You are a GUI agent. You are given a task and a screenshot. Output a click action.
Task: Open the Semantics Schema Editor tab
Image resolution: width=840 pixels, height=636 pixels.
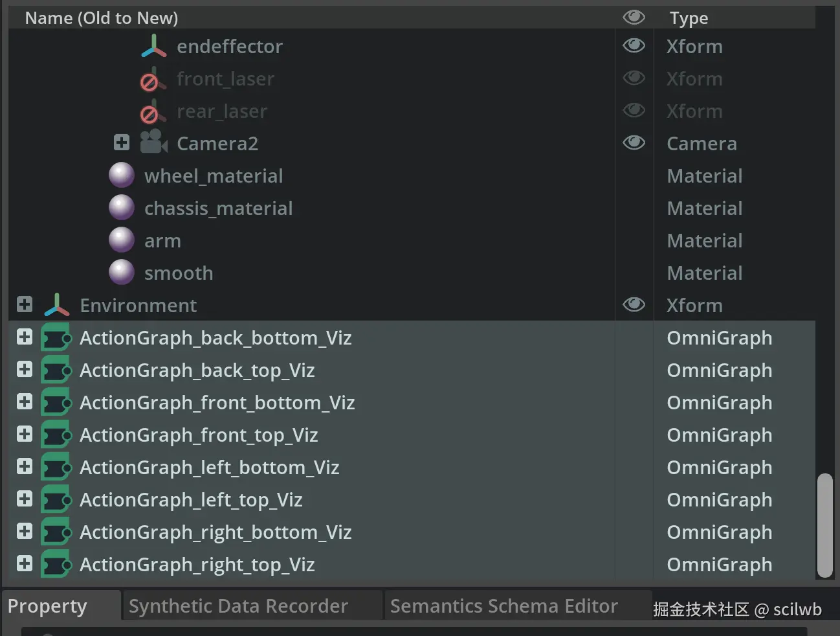click(503, 606)
